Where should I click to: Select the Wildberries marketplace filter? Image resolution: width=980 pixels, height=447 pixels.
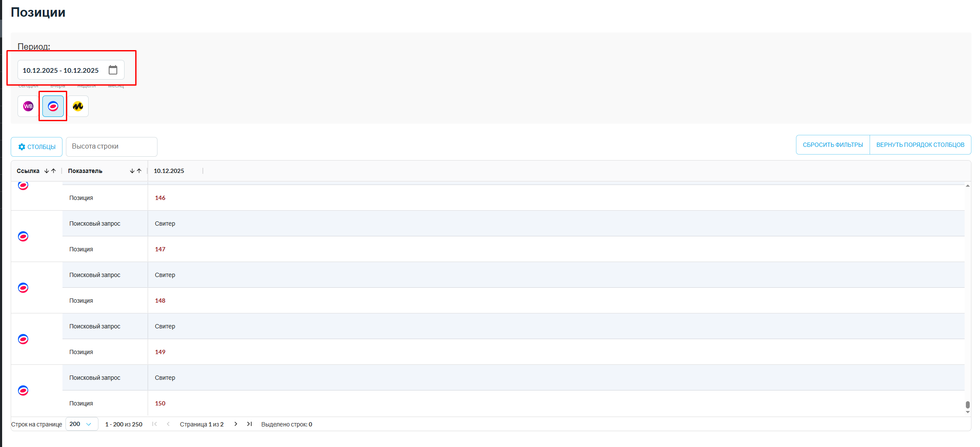click(x=28, y=106)
